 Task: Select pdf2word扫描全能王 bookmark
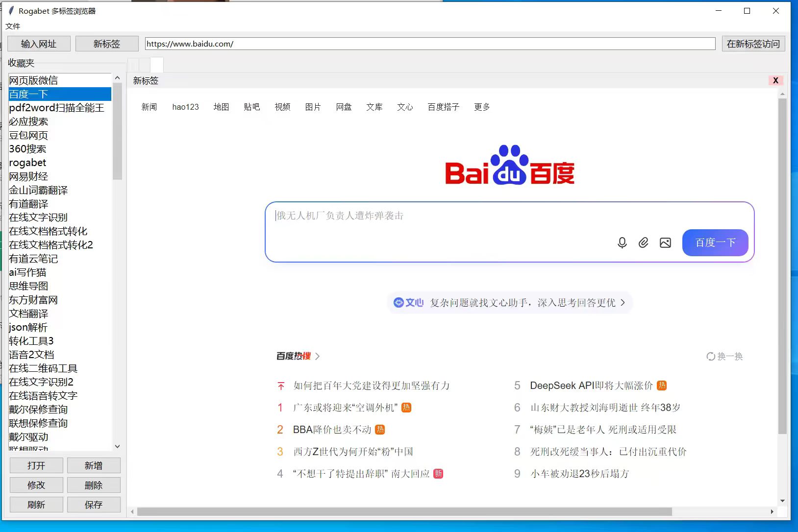point(60,108)
